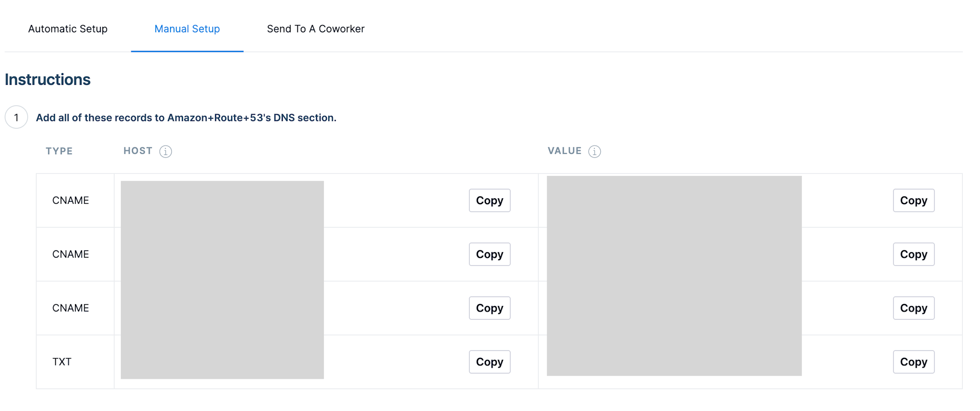980x411 pixels.
Task: Click the Instructions heading
Action: pos(48,79)
